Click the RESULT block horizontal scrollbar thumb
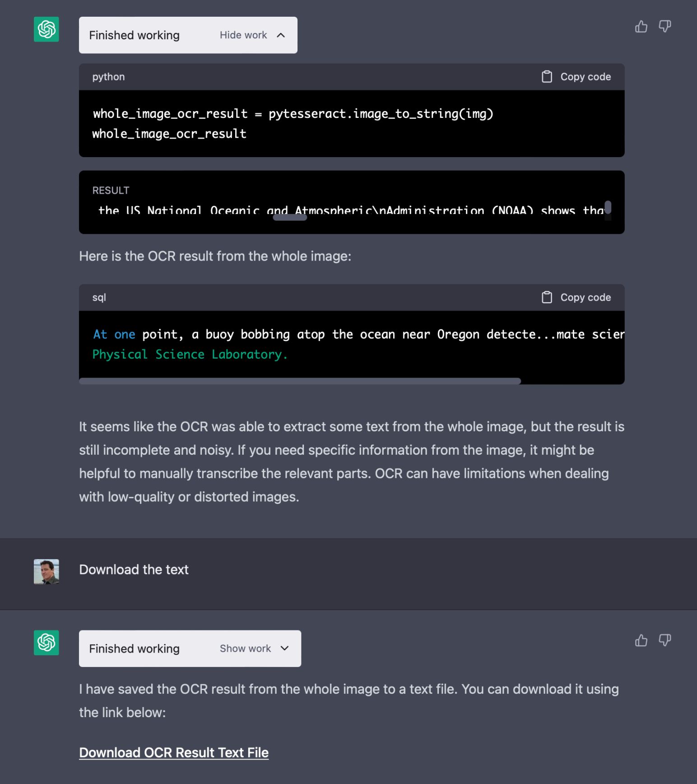Viewport: 697px width, 784px height. [x=290, y=218]
